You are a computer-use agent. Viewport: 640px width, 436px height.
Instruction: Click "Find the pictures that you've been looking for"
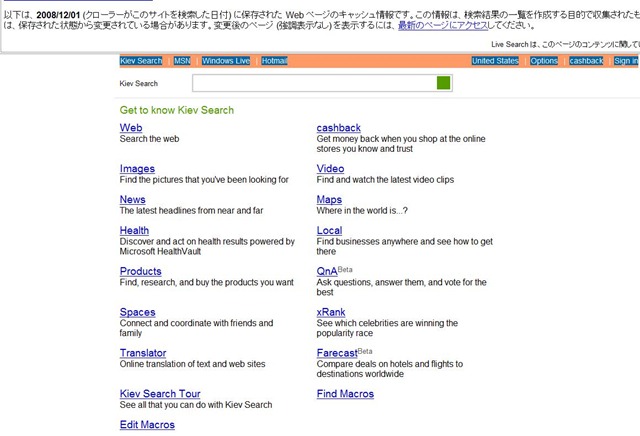204,180
